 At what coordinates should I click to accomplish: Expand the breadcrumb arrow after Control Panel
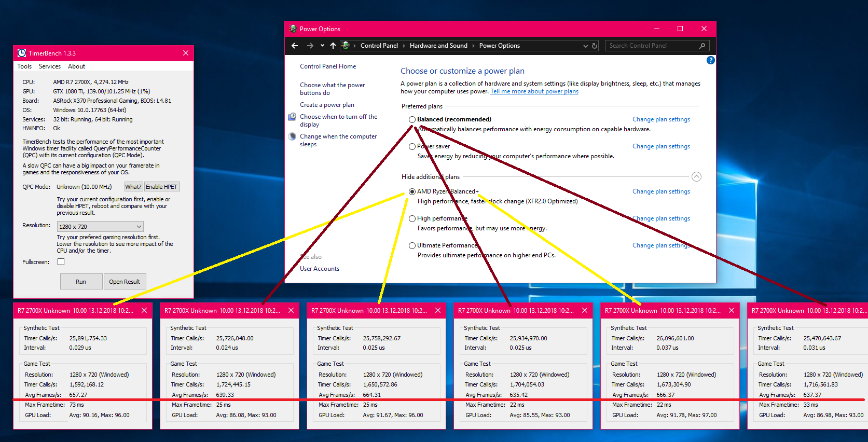point(404,46)
